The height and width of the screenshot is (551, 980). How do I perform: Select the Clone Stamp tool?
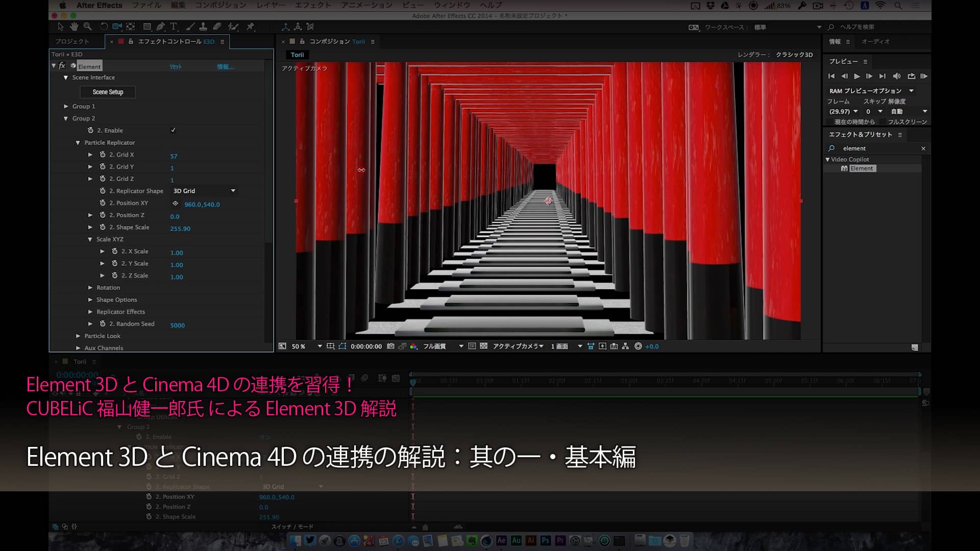coord(203,27)
